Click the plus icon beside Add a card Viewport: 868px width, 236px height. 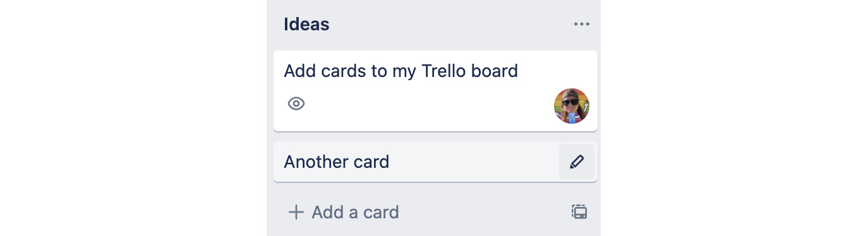[x=296, y=212]
